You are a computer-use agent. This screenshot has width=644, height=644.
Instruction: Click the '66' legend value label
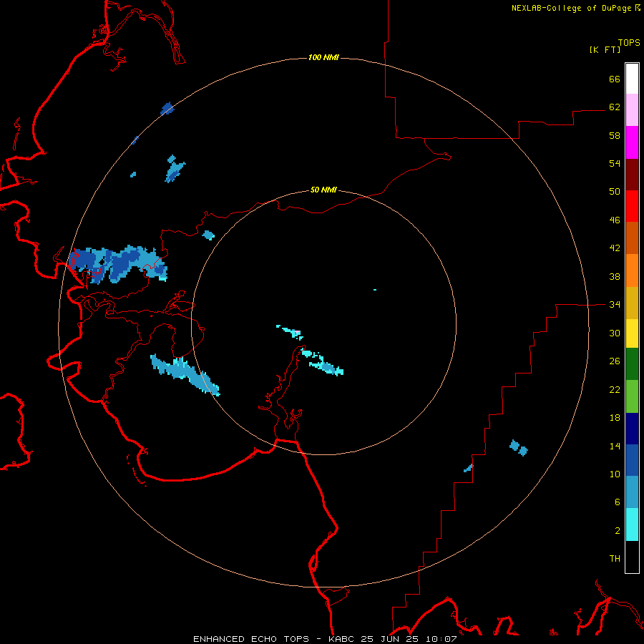point(615,79)
